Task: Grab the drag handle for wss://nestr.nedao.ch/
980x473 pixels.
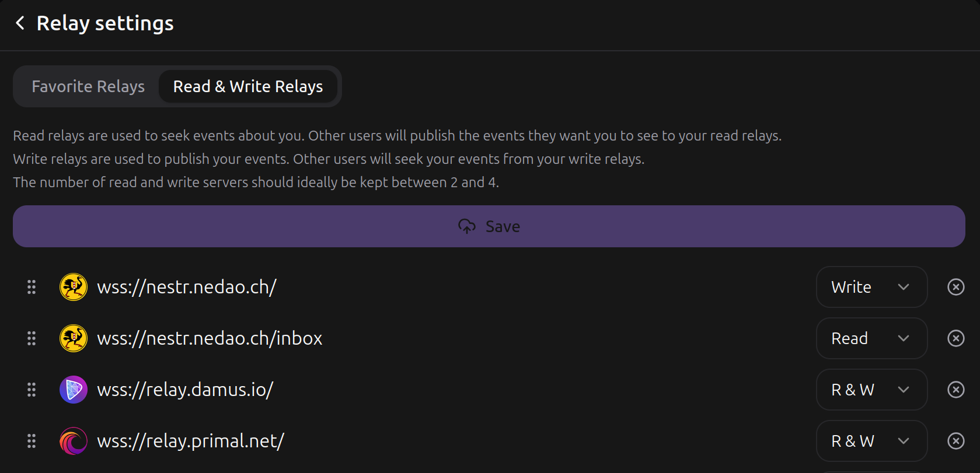Action: (x=32, y=286)
